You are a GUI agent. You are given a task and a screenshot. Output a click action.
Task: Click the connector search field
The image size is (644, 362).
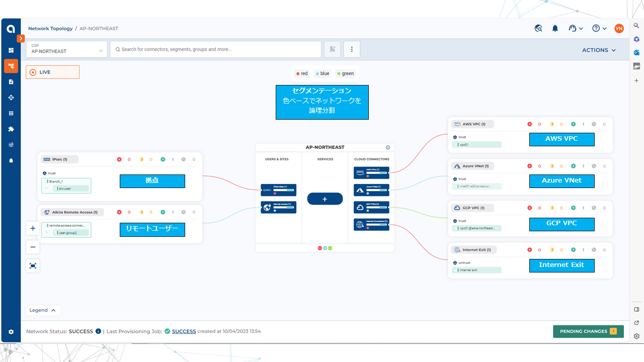coord(216,49)
